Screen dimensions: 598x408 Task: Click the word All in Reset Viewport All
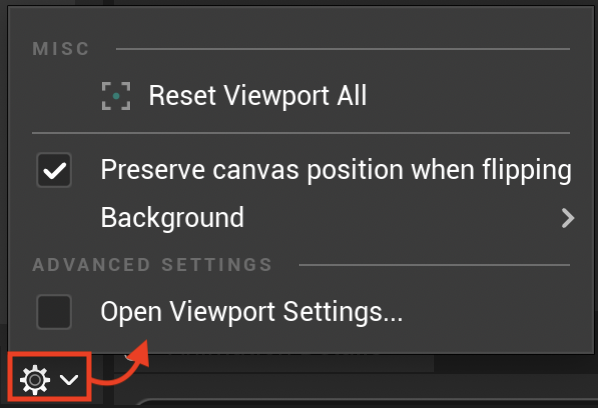pos(352,95)
